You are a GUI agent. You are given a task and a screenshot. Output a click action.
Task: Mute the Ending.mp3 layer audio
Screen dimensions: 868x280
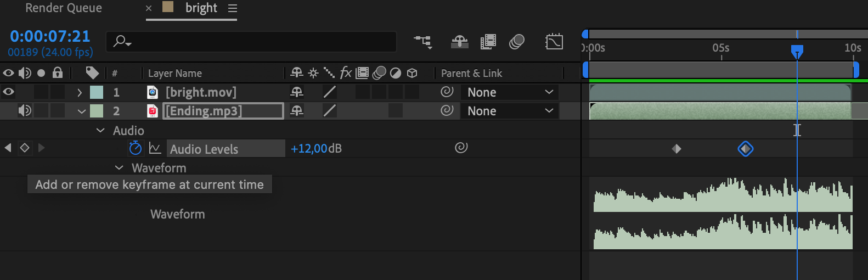point(25,110)
